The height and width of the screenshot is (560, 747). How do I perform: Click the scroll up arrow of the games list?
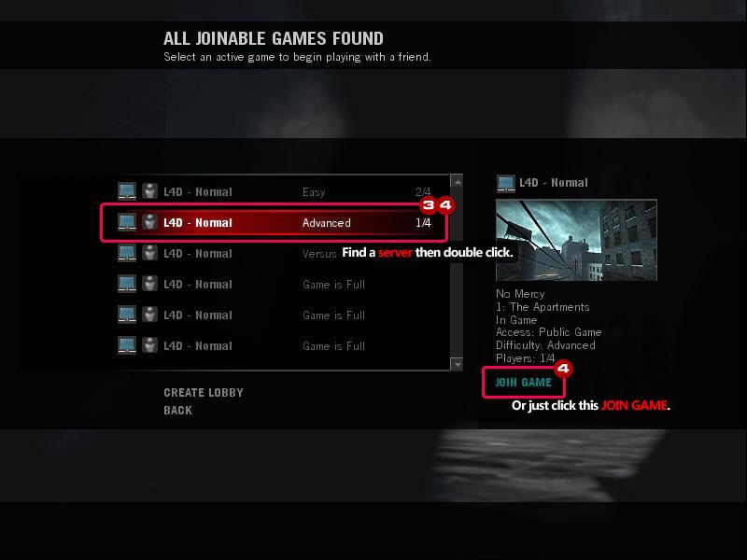(457, 181)
